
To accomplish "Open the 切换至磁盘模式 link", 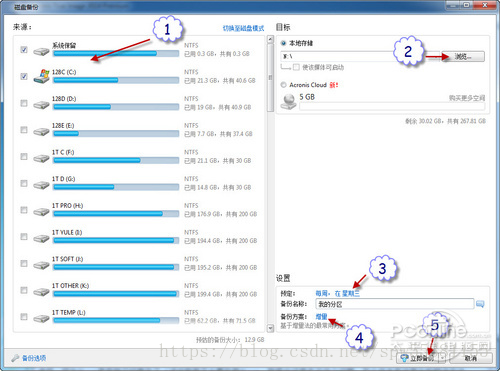I will tap(243, 28).
